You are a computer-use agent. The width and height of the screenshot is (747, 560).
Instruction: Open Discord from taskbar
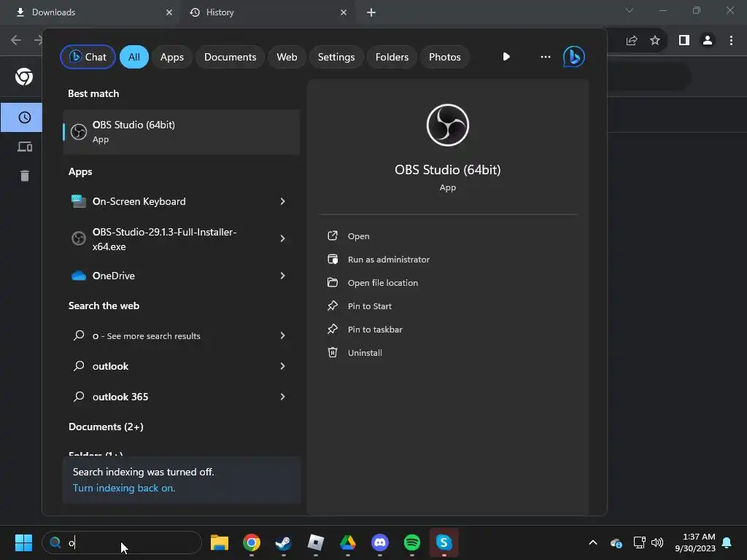click(379, 542)
